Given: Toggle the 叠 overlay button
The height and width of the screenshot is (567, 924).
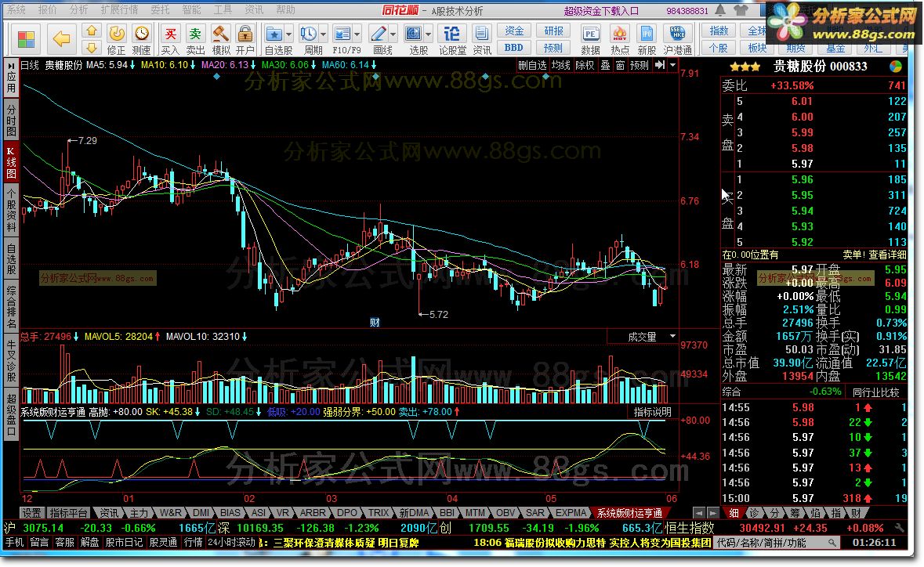Looking at the screenshot, I should pos(605,65).
